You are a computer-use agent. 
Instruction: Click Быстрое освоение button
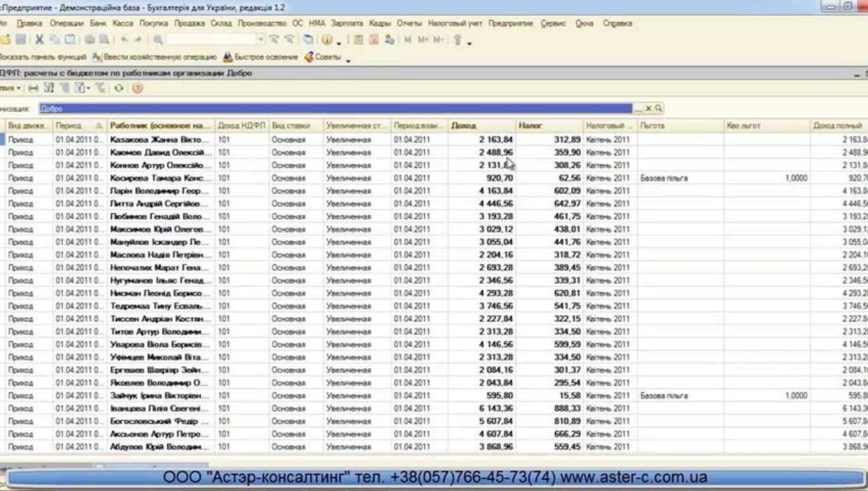[x=261, y=57]
